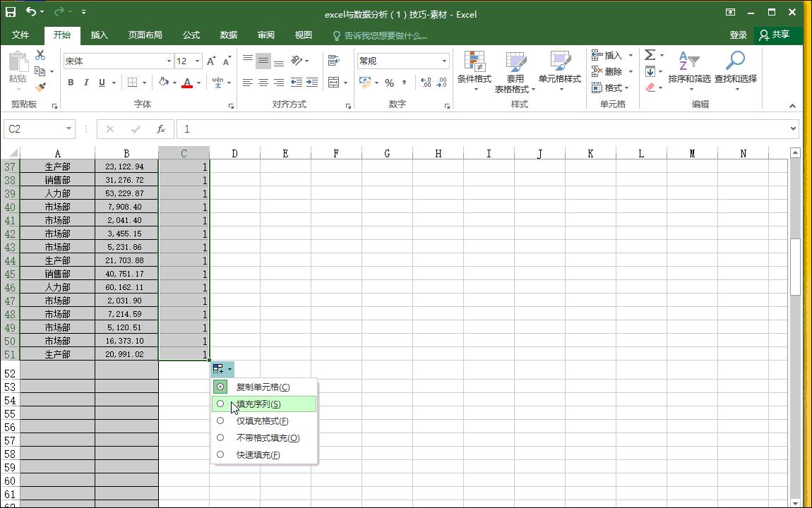This screenshot has height=508, width=812.
Task: Apply comma style number format
Action: 404,83
